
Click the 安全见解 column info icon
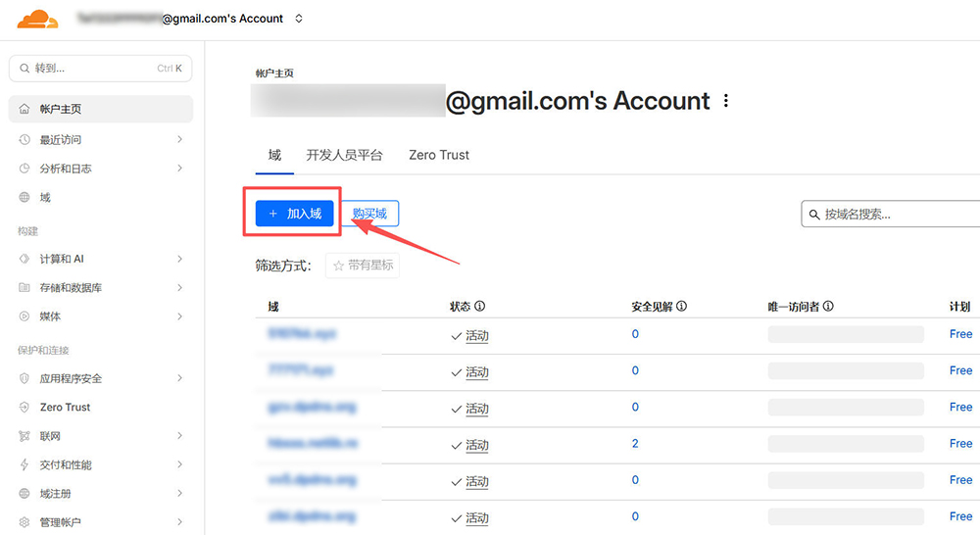[681, 307]
